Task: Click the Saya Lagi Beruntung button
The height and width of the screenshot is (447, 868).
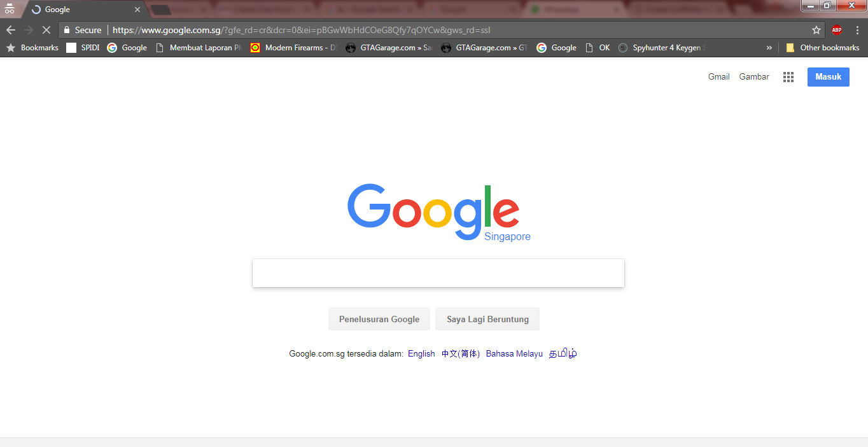Action: (487, 319)
